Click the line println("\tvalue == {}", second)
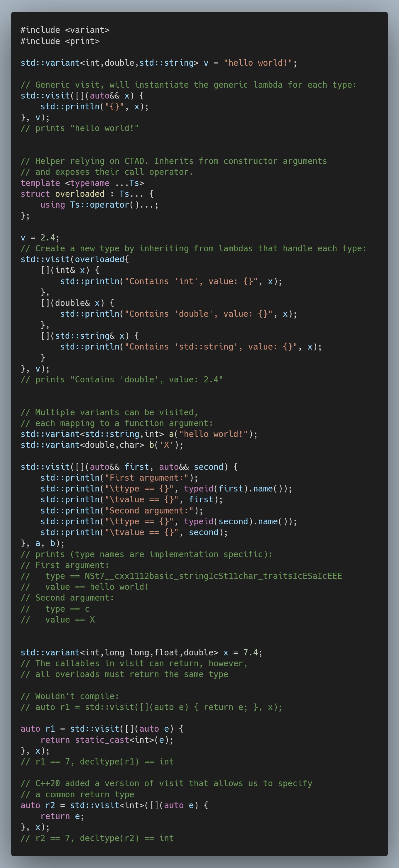This screenshot has height=868, width=399. tap(134, 533)
